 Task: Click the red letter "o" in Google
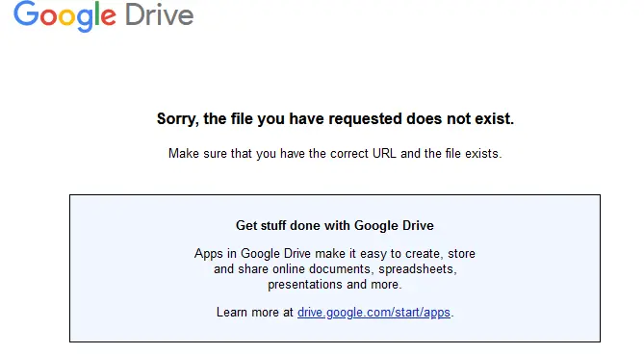(48, 16)
